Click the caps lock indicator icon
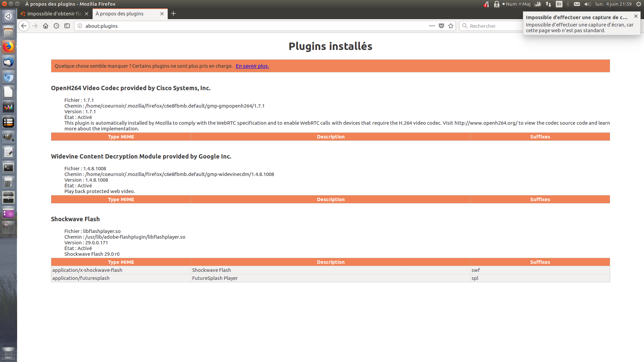 click(x=496, y=4)
